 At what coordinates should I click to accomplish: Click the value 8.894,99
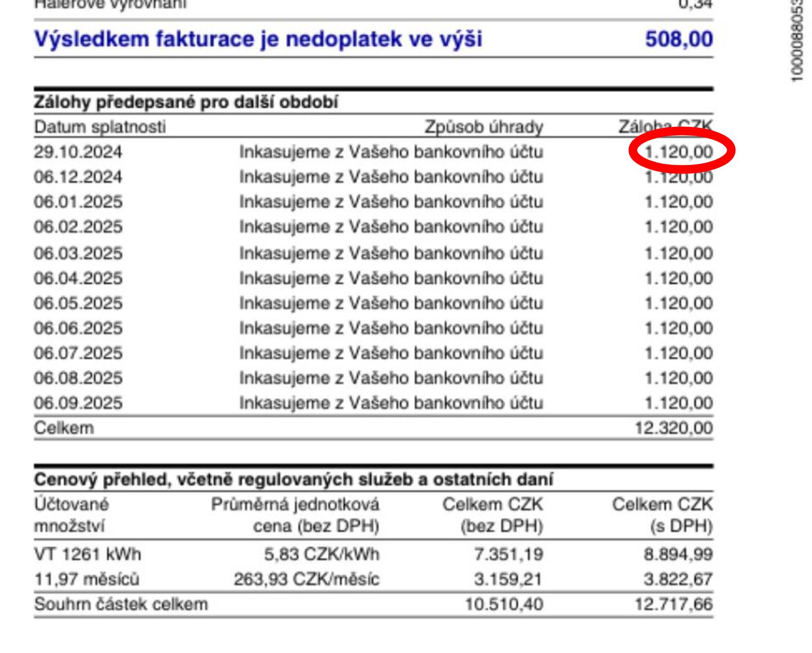(679, 554)
